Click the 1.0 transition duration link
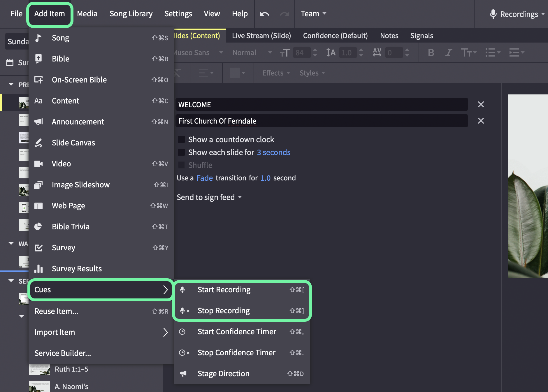This screenshot has width=548, height=392. click(266, 178)
